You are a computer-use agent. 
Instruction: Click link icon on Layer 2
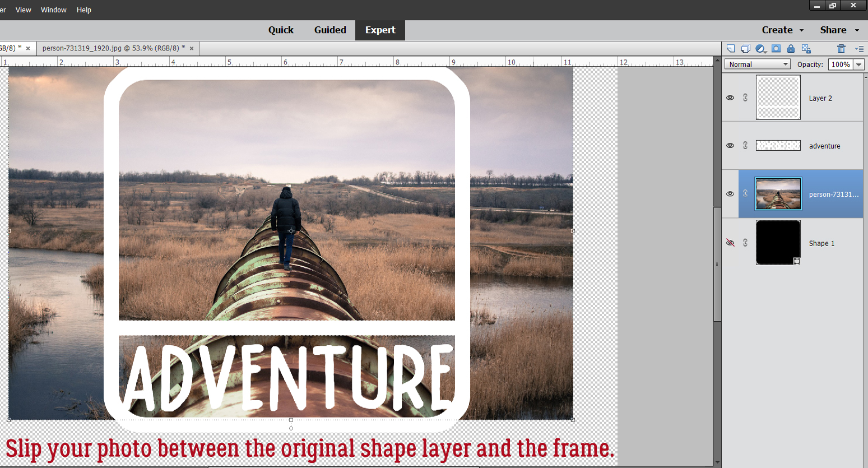[x=745, y=98]
